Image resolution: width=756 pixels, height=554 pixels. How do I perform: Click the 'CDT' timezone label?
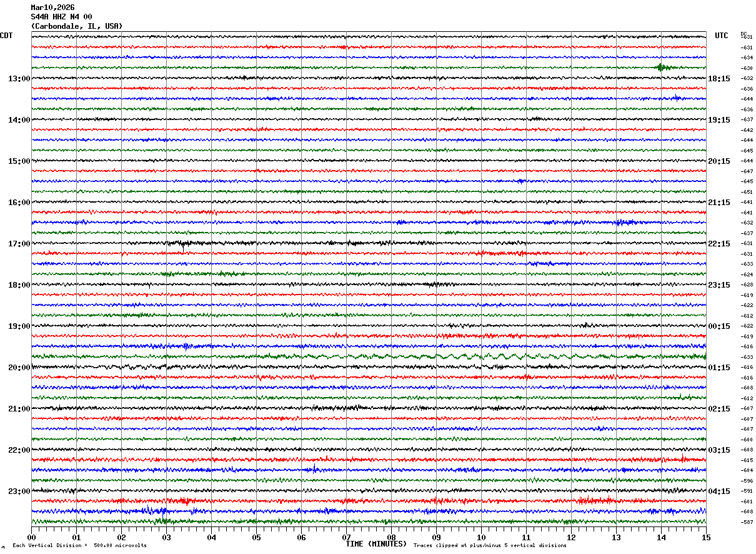pos(6,36)
